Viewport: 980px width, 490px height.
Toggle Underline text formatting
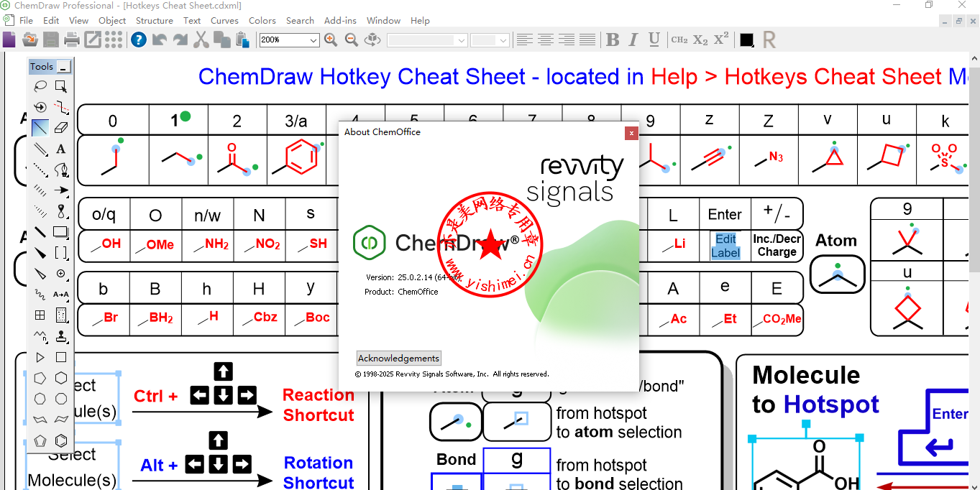pos(654,40)
